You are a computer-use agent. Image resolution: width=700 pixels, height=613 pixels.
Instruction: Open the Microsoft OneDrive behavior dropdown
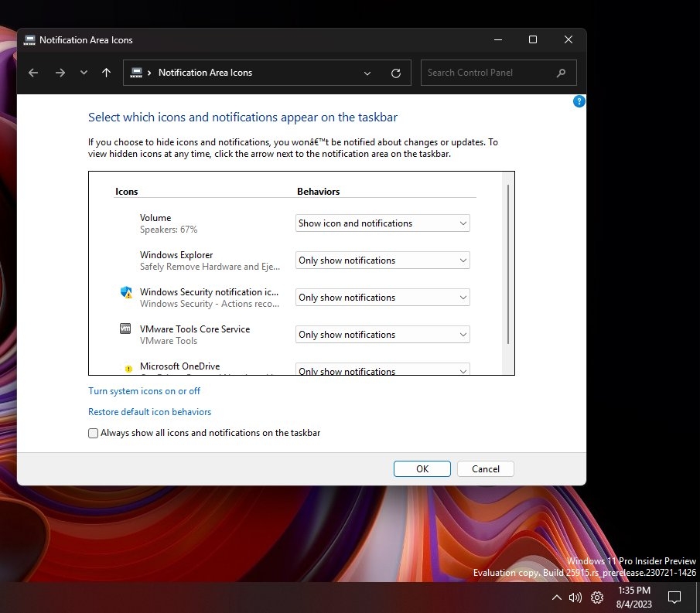pos(383,369)
